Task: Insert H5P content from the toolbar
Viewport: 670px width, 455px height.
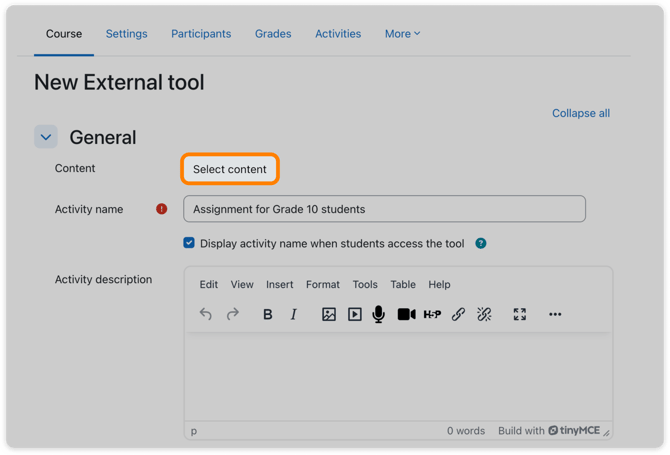Action: click(x=432, y=314)
